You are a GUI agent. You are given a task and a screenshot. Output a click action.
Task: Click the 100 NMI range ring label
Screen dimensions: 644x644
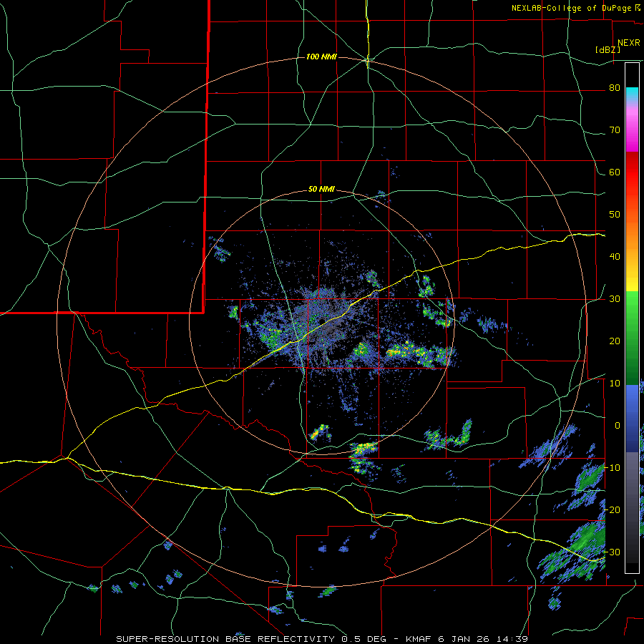pyautogui.click(x=321, y=57)
